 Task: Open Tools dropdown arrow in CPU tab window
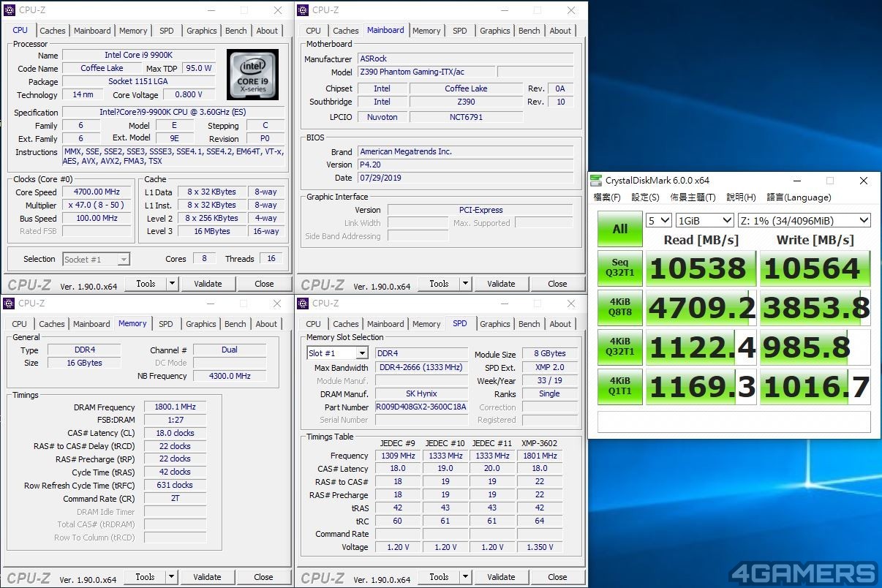pyautogui.click(x=172, y=284)
